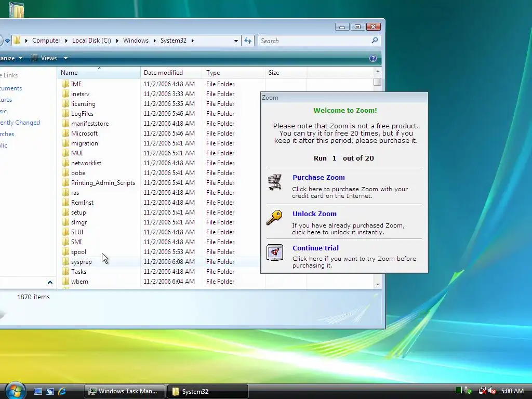The image size is (532, 399).
Task: Open the Searches favorite link
Action: pyautogui.click(x=7, y=134)
